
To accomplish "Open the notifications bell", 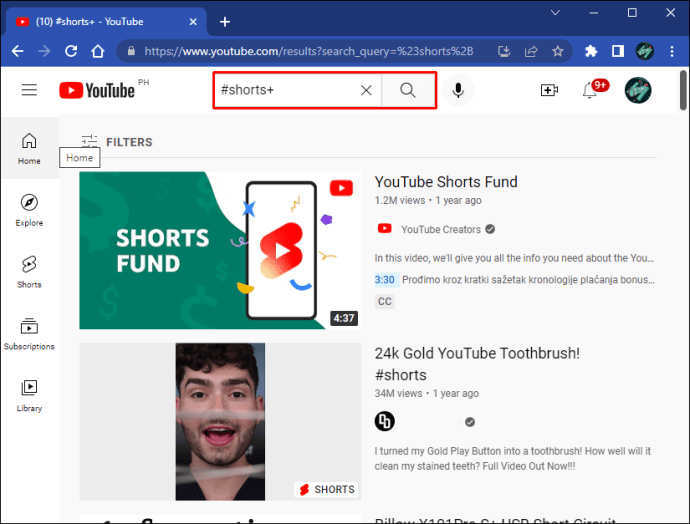I will click(590, 90).
